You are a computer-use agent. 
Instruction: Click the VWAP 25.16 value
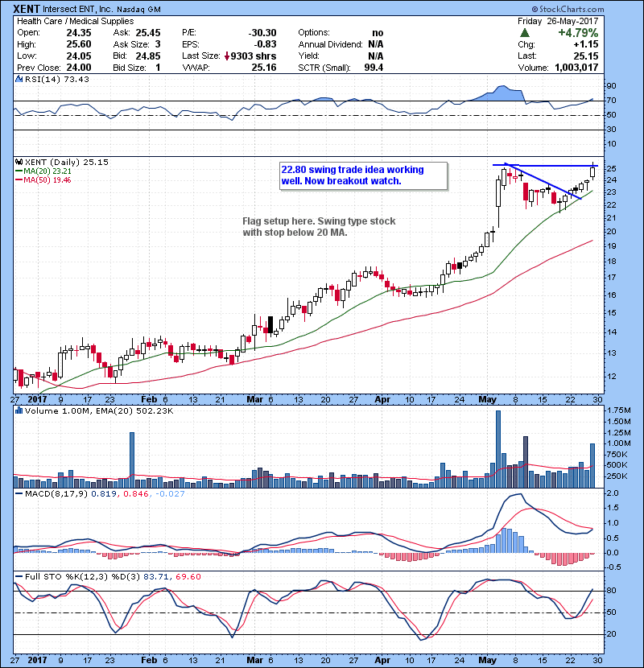[264, 68]
